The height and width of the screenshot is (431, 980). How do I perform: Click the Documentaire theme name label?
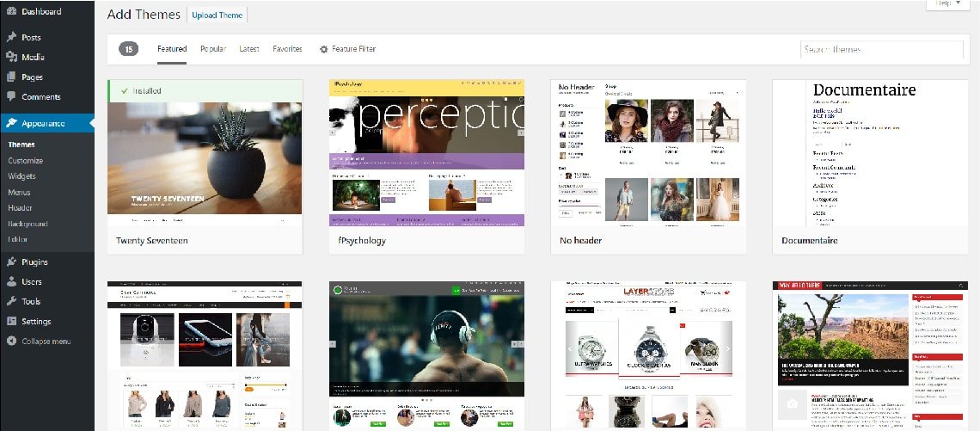click(x=810, y=240)
